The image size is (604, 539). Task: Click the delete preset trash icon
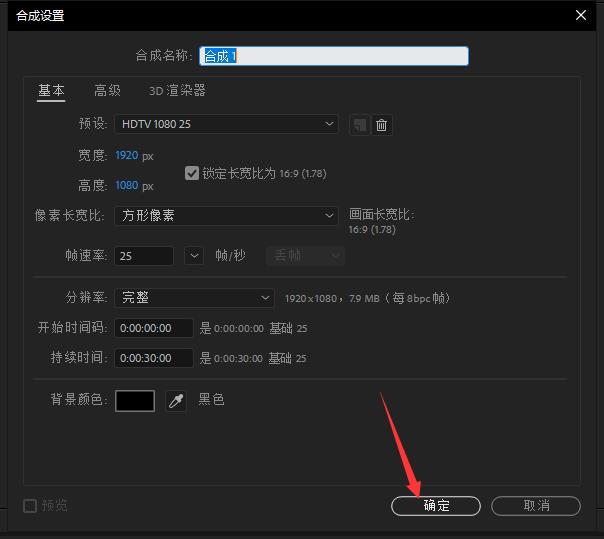click(x=381, y=125)
